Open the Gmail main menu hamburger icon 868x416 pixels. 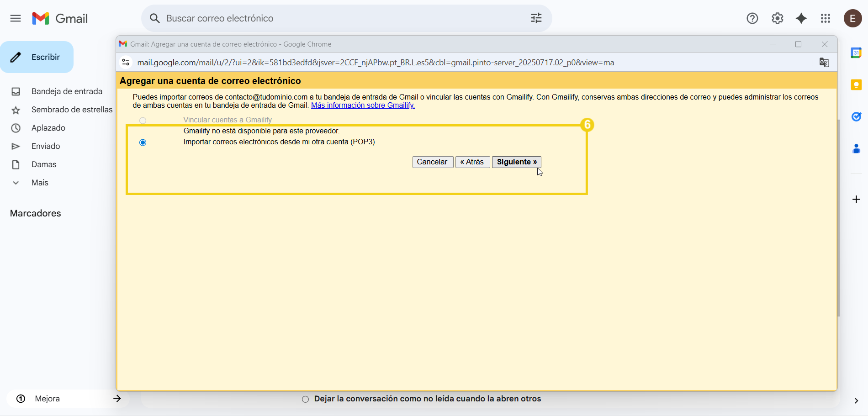tap(16, 18)
